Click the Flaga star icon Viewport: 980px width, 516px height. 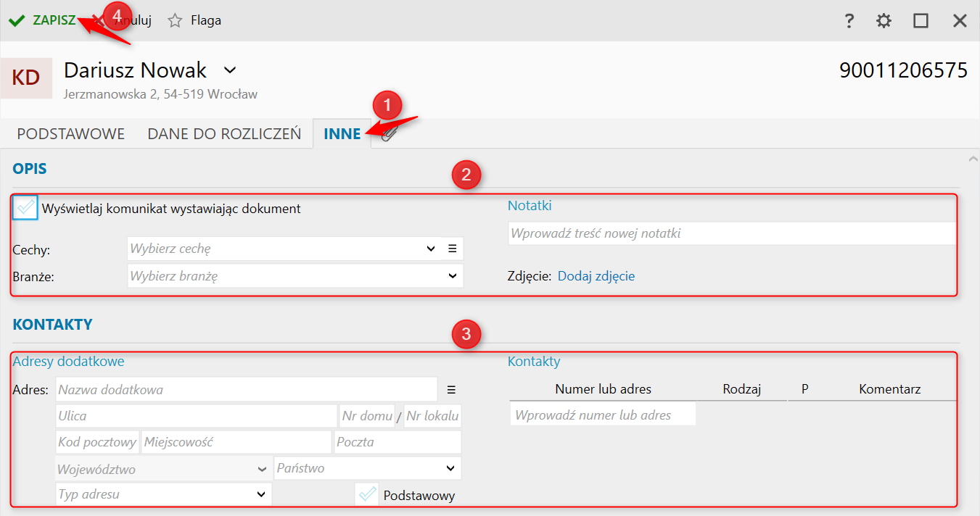175,20
